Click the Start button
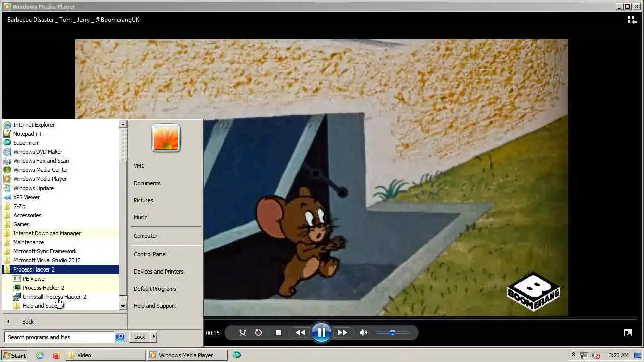644x362 pixels. click(15, 355)
